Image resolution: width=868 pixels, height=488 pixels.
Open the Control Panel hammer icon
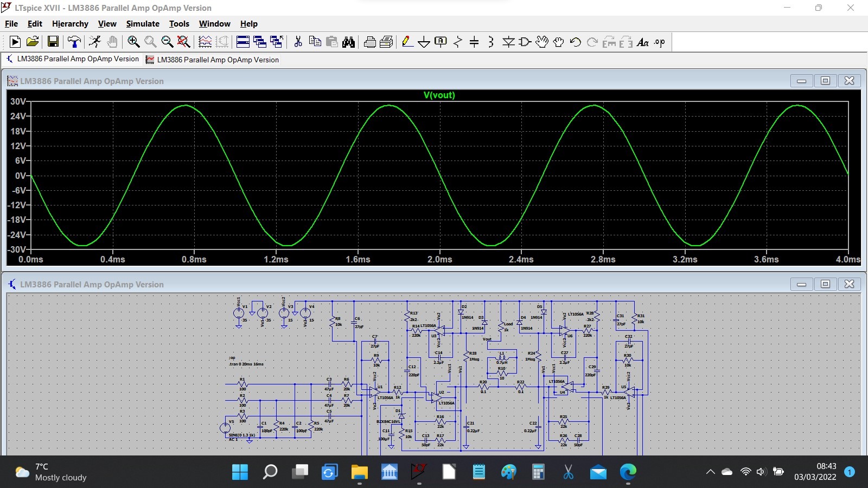[x=74, y=42]
